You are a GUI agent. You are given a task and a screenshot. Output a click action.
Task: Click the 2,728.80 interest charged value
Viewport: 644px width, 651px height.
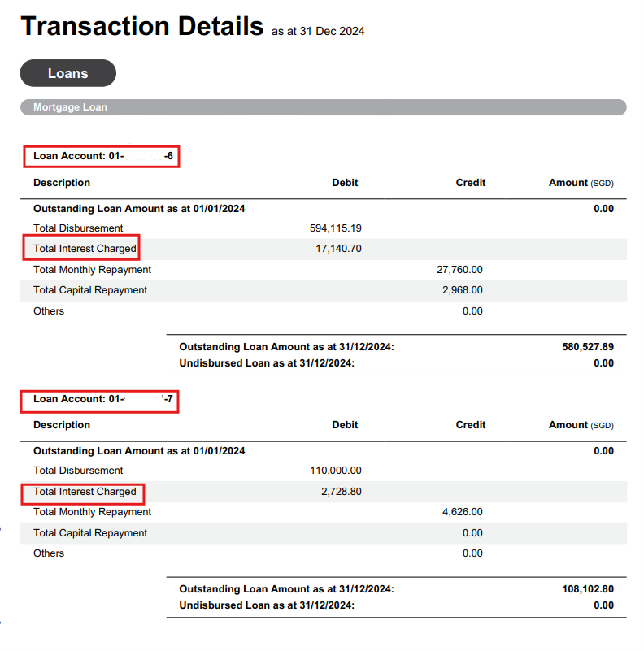click(x=342, y=492)
